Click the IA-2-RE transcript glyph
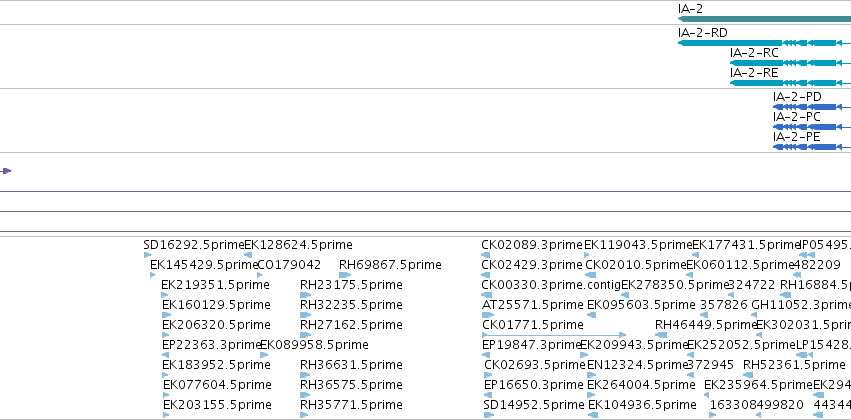The image size is (851, 420). (790, 83)
